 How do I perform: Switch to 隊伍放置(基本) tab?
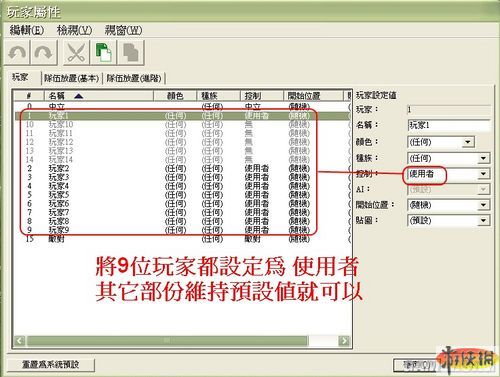pos(72,78)
